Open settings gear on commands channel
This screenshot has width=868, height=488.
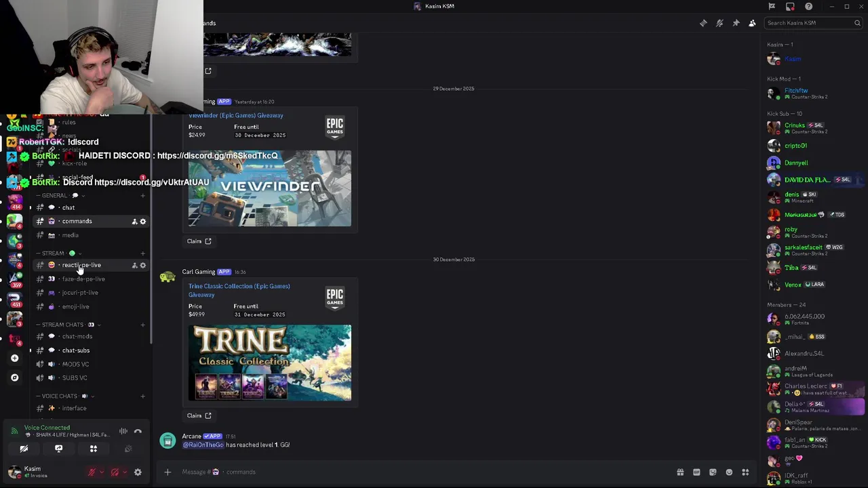142,222
